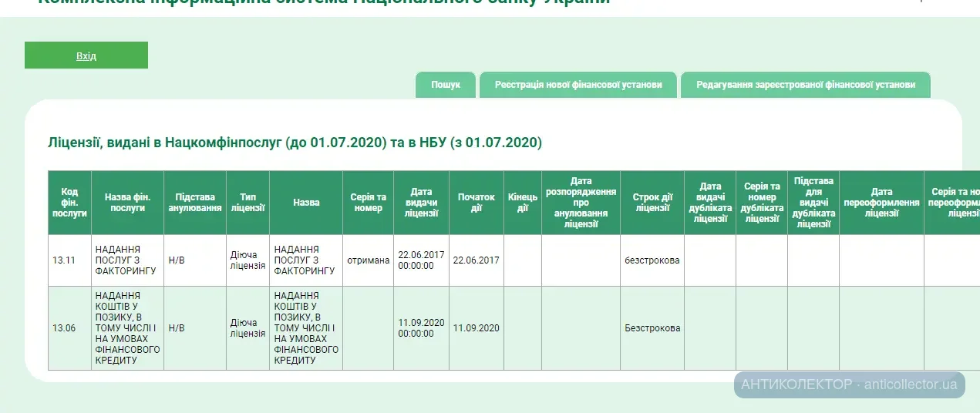Click the Ліцензії, видані в Нацкомфінпослуг heading
The image size is (980, 413).
click(x=295, y=143)
